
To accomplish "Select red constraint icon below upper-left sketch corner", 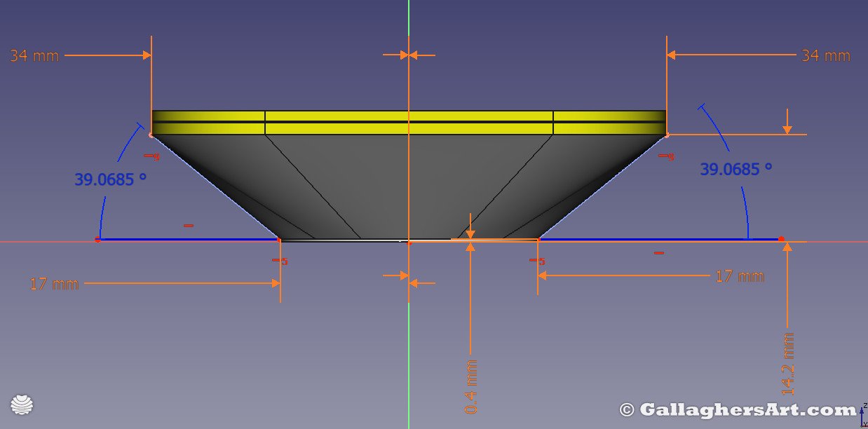I will coord(152,156).
